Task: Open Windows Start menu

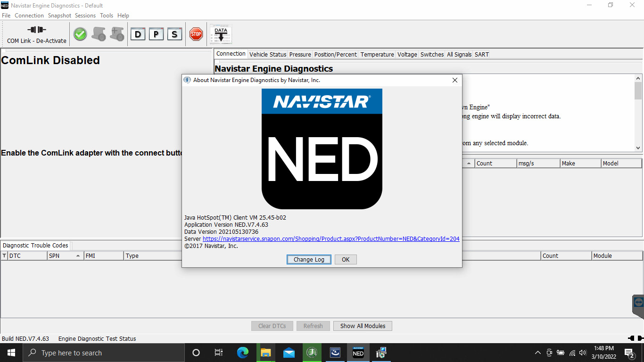Action: [11, 353]
